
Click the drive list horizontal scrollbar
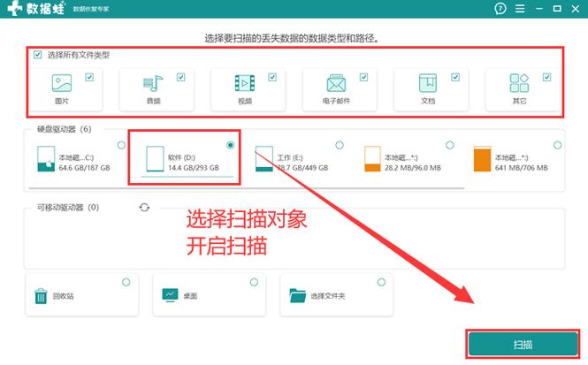pyautogui.click(x=247, y=187)
